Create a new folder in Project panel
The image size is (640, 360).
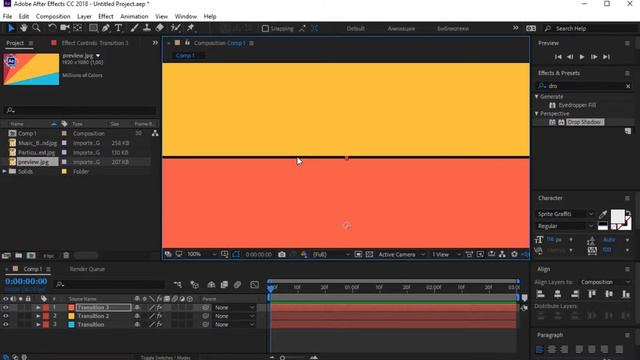point(18,256)
